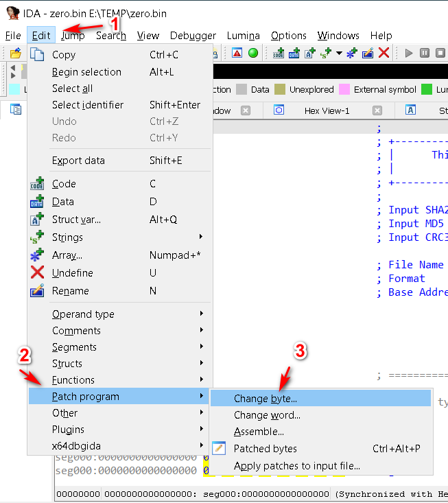Click the Code entry's icon in menu
Viewport: 448px width, 503px height.
pos(37,183)
